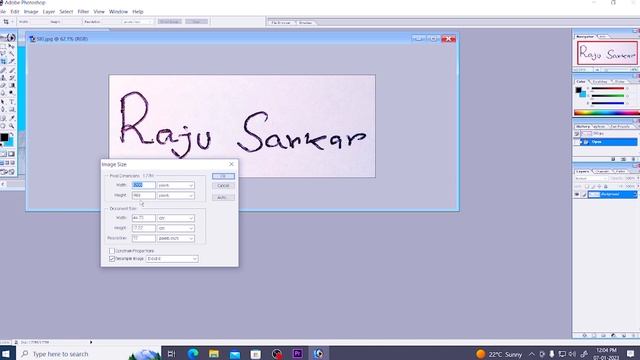Click Auto button in Image Size dialog
Screen dimensions: 640x360
(x=223, y=198)
